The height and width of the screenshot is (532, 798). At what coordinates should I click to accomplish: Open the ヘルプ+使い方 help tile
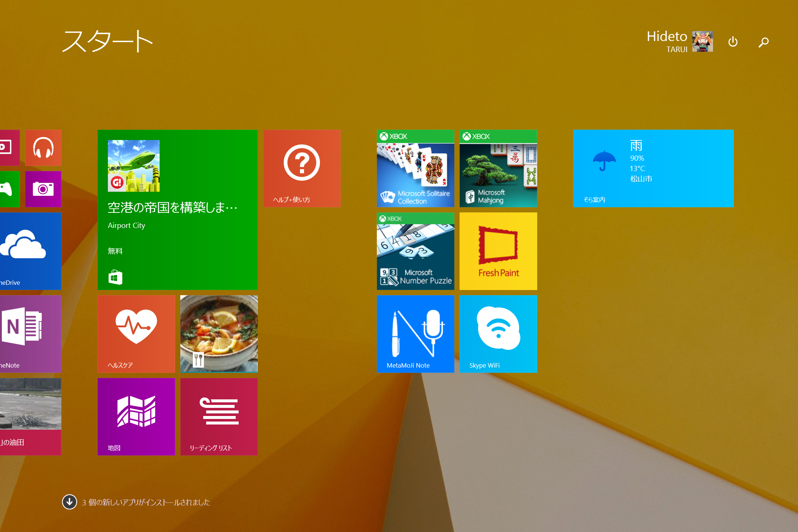[x=301, y=168]
